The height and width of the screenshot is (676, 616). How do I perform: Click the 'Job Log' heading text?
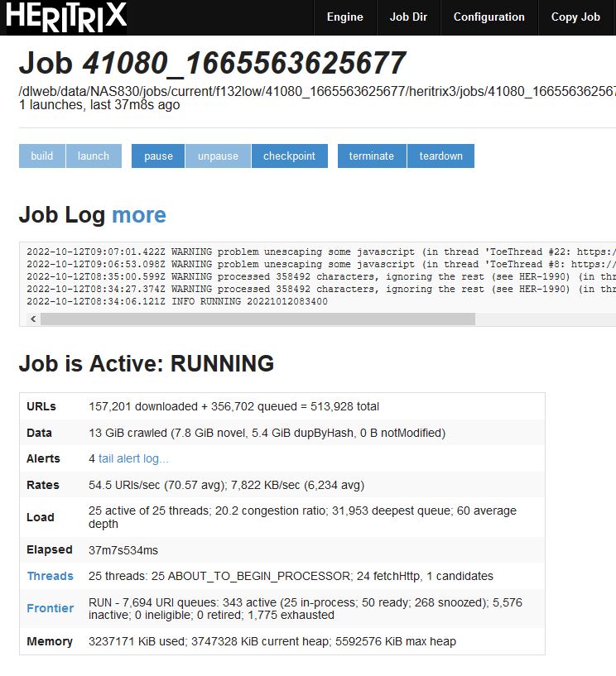62,214
